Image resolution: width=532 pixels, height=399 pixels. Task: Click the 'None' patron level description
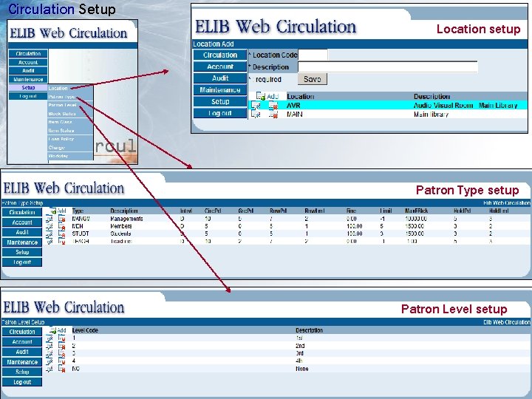[x=302, y=369]
